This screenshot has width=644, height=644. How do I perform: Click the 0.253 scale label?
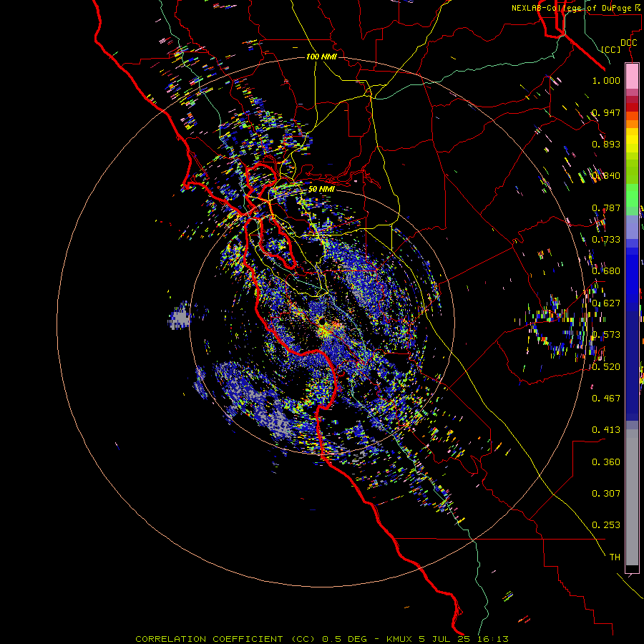point(606,525)
